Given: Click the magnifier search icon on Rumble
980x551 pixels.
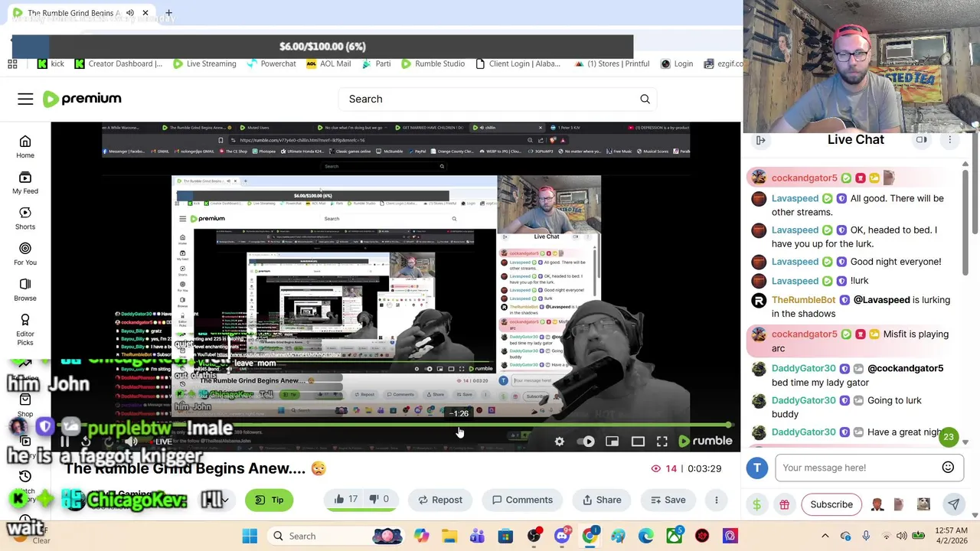Looking at the screenshot, I should [x=645, y=99].
